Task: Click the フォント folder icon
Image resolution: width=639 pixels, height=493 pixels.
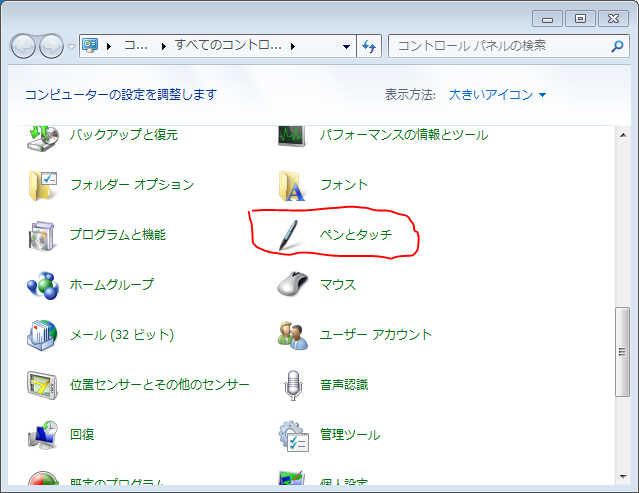Action: [291, 185]
